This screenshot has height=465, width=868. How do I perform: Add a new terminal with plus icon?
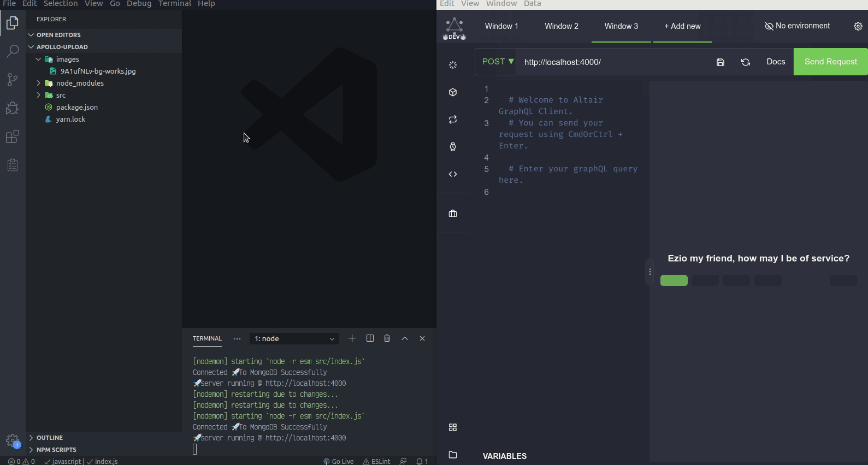coord(352,338)
